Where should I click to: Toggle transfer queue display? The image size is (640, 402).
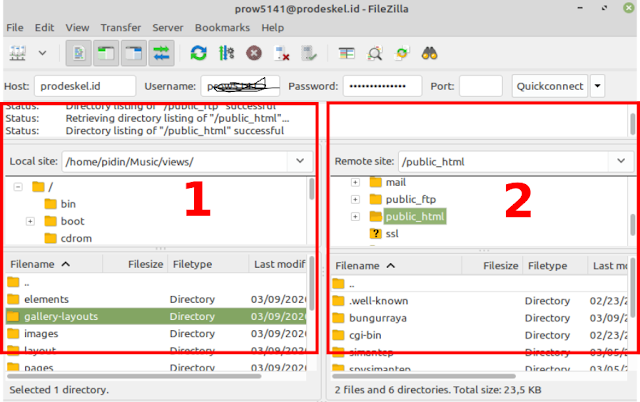[x=161, y=53]
